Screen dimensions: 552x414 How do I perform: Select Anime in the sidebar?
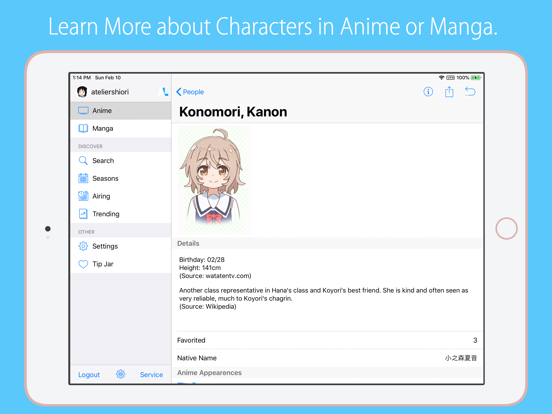pyautogui.click(x=121, y=111)
